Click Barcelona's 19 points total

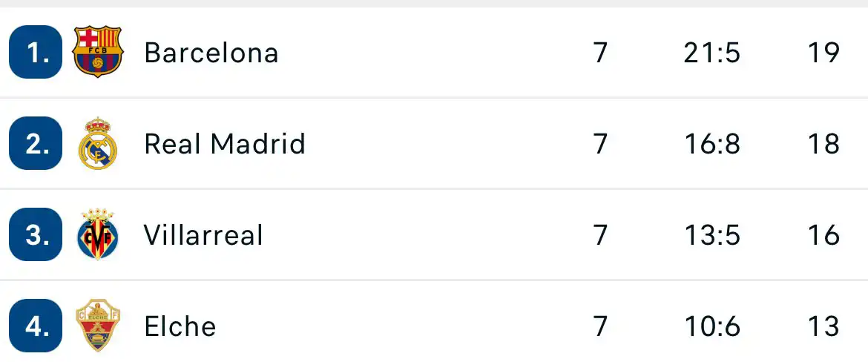click(x=823, y=53)
